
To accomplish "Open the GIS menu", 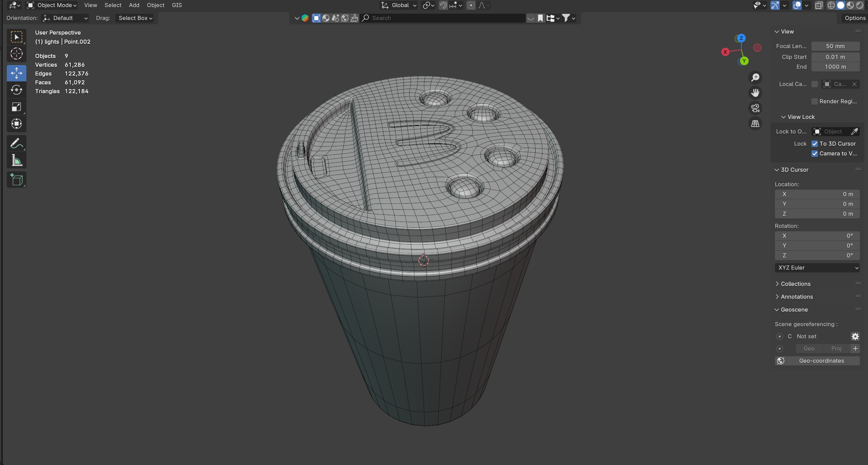I will pyautogui.click(x=177, y=5).
